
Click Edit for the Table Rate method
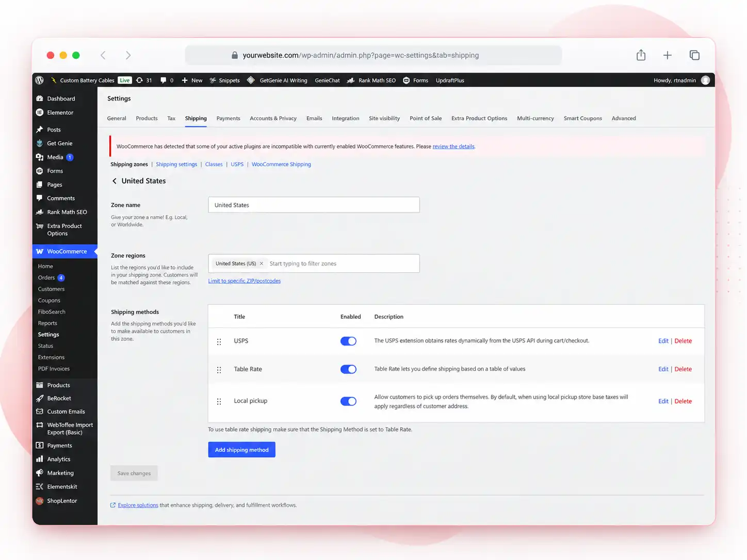click(663, 369)
